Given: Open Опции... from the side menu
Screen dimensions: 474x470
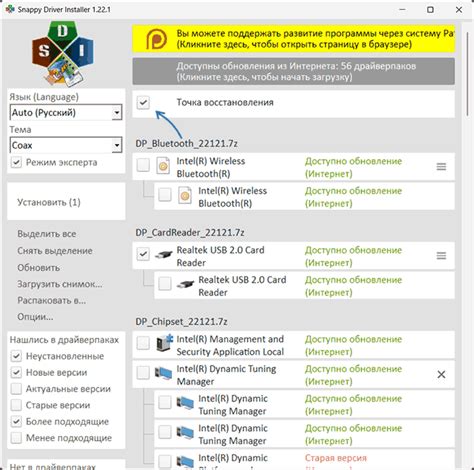Looking at the screenshot, I should [x=35, y=317].
